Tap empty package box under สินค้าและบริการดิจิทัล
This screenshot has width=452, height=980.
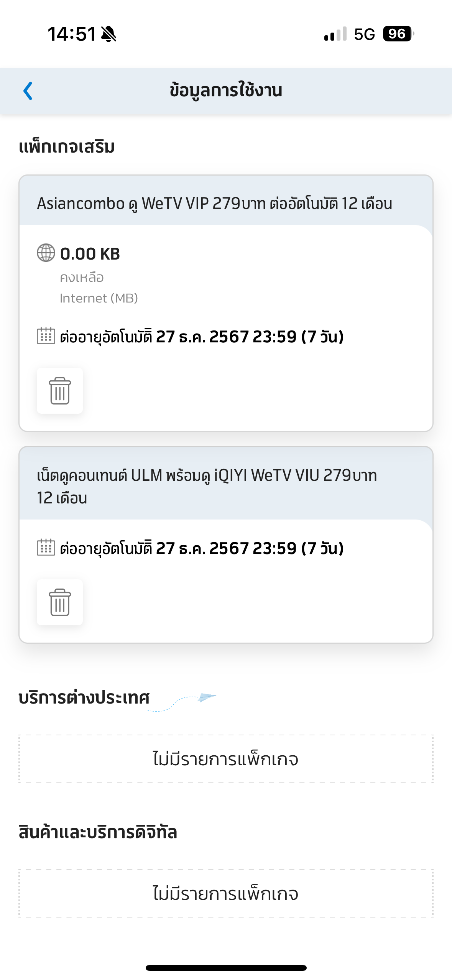[226, 893]
